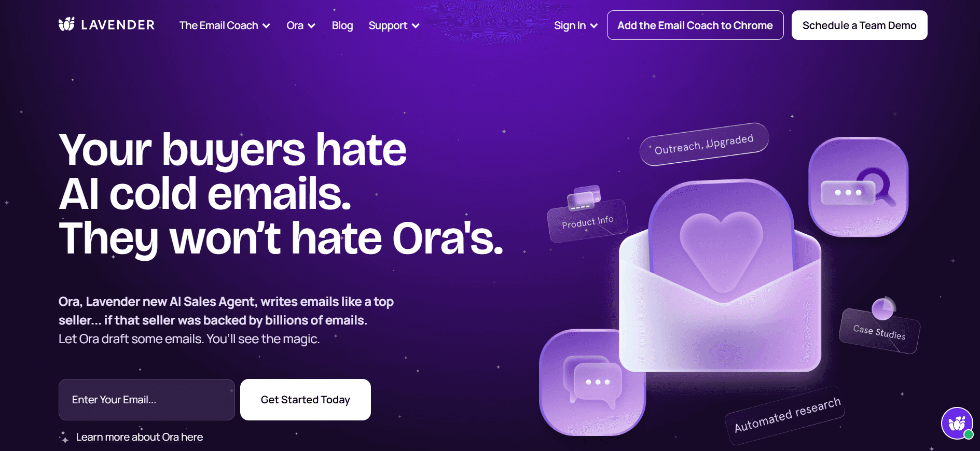Open Learn more about Ora here link
This screenshot has width=980, height=451.
tap(140, 437)
